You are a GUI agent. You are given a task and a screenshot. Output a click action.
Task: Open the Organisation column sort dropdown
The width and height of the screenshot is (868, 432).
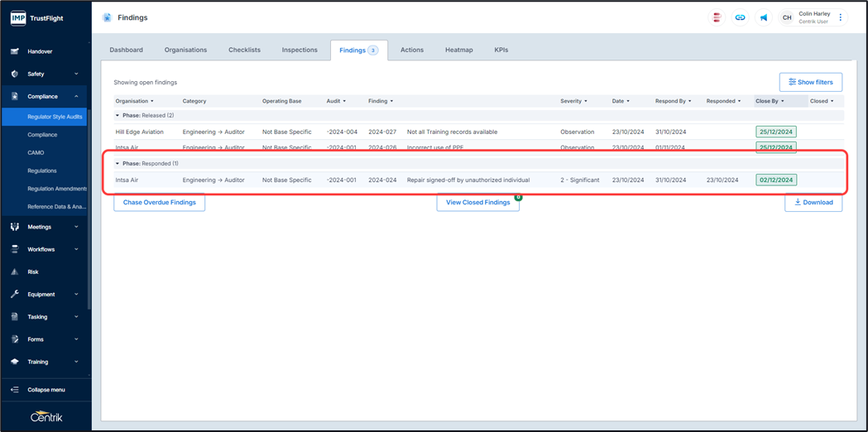point(151,101)
